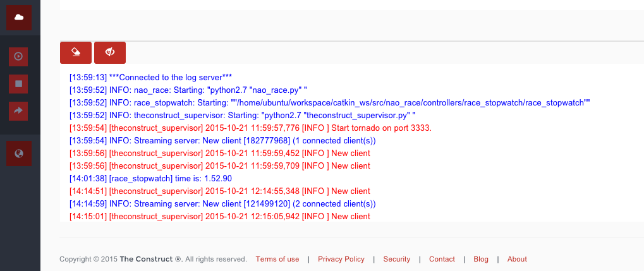Screen dimensions: 644x271
Task: Click the share arrow icon
Action: pos(18,111)
